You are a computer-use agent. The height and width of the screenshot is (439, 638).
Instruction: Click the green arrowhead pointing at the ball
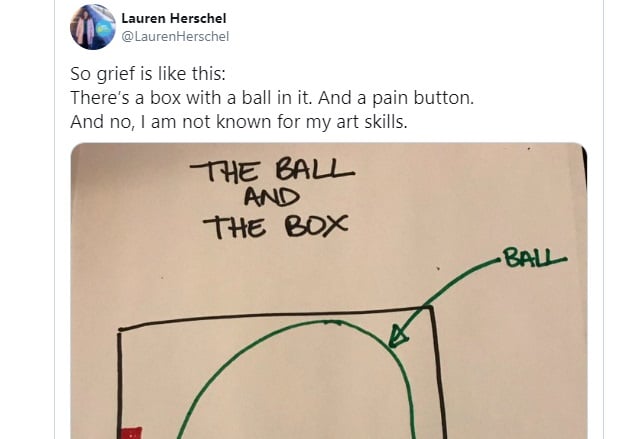tap(397, 336)
